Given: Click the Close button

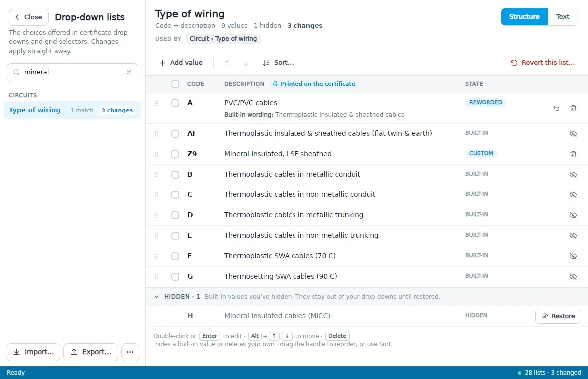Looking at the screenshot, I should pos(29,17).
